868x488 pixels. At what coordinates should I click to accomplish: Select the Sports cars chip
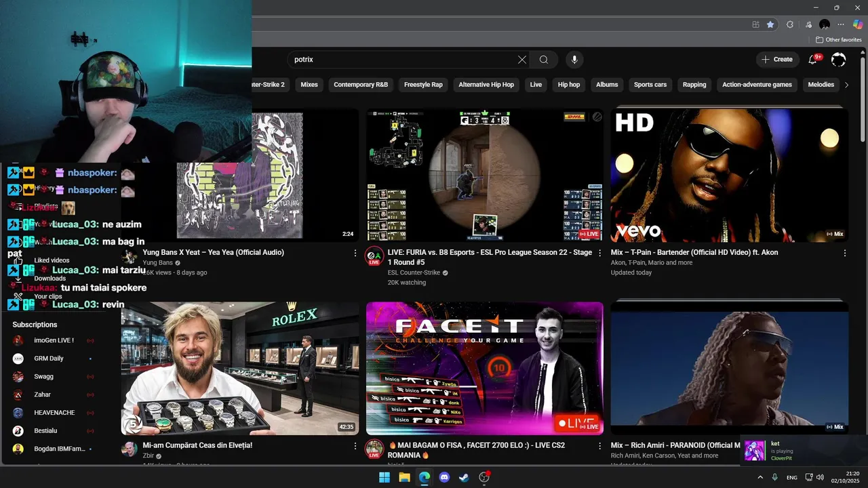point(650,85)
